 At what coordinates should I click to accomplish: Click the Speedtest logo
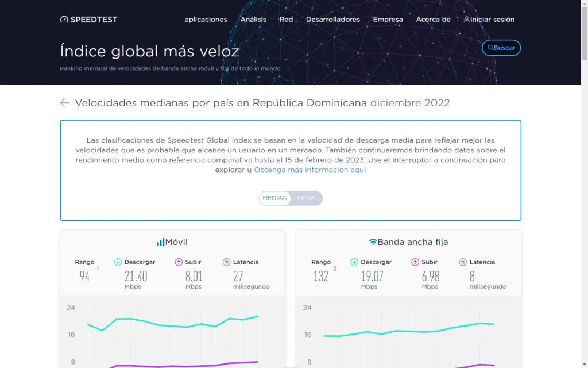89,20
